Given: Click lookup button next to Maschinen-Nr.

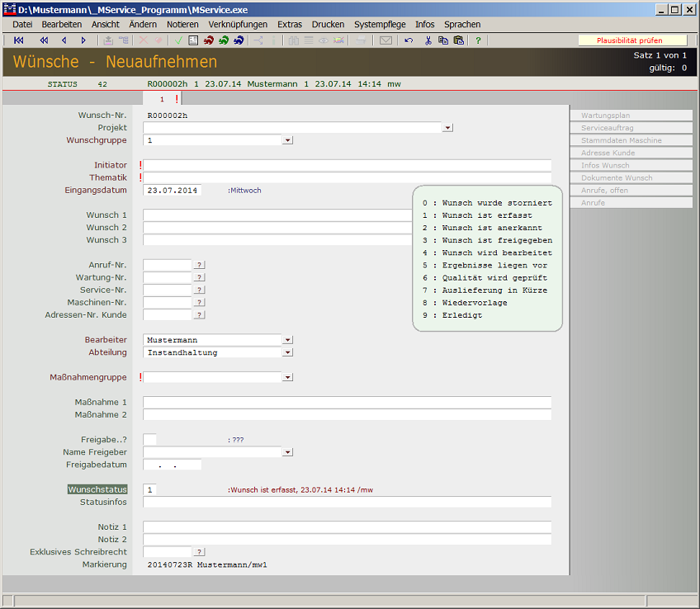Looking at the screenshot, I should [x=199, y=302].
